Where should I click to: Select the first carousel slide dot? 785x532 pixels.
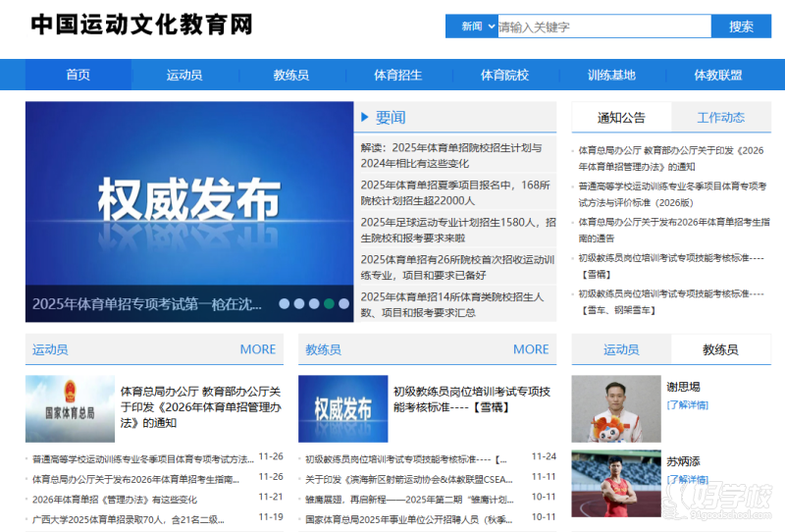(x=285, y=304)
